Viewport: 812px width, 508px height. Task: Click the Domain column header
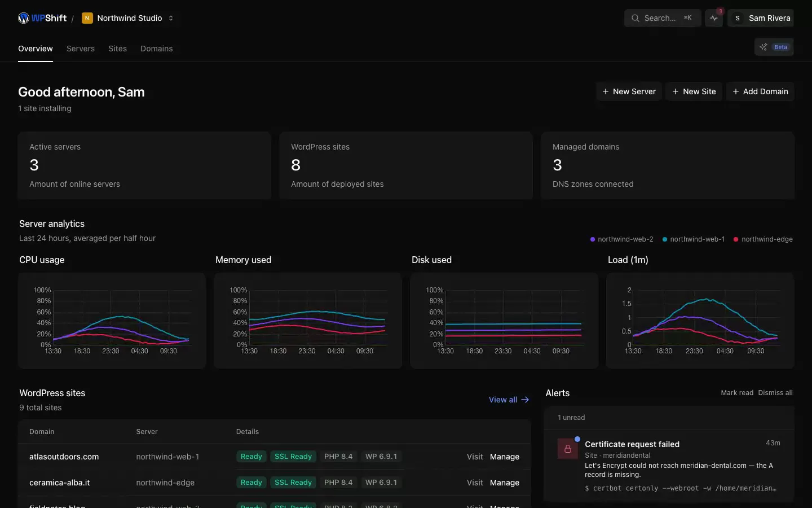[42, 432]
